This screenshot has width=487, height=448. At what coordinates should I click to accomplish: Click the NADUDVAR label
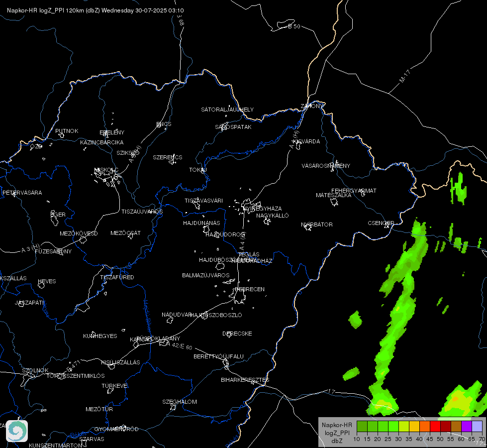click(x=177, y=315)
